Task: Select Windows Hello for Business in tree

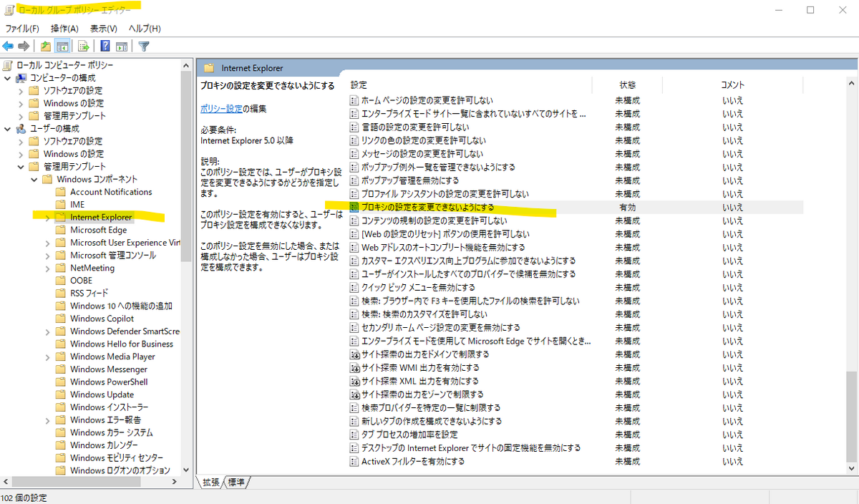Action: click(122, 344)
